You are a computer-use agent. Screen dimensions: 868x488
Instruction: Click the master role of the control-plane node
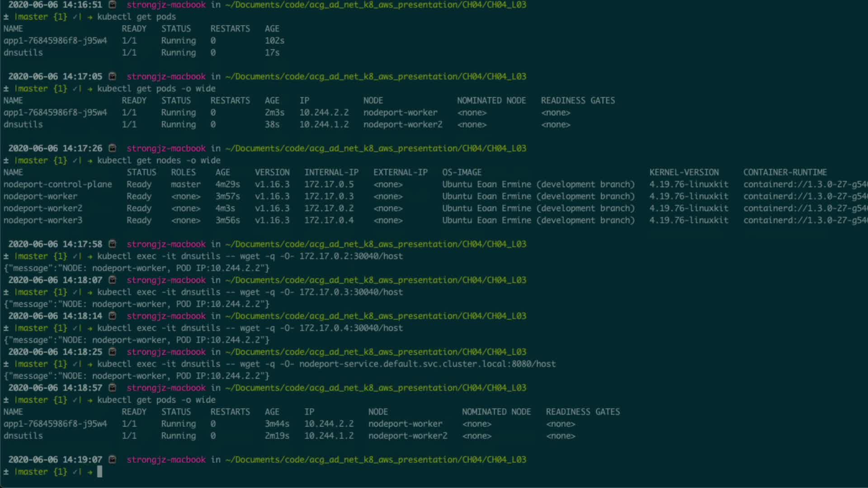185,184
